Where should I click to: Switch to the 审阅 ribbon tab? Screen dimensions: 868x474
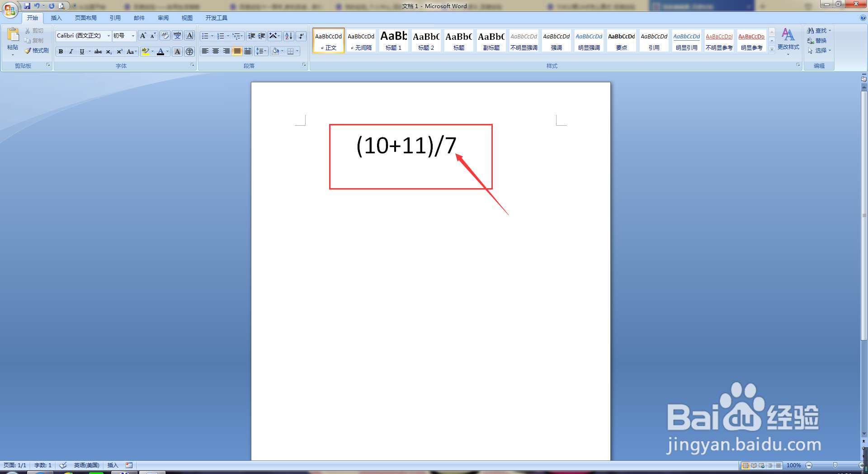(163, 18)
